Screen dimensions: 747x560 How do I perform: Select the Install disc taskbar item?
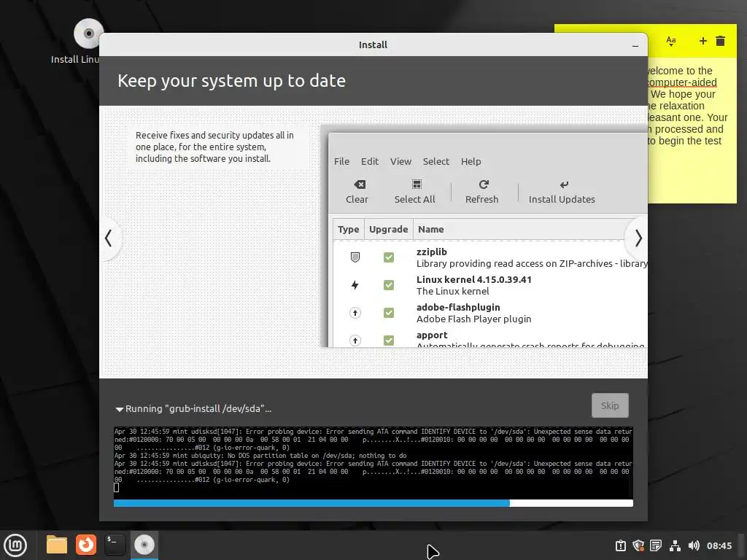(144, 545)
